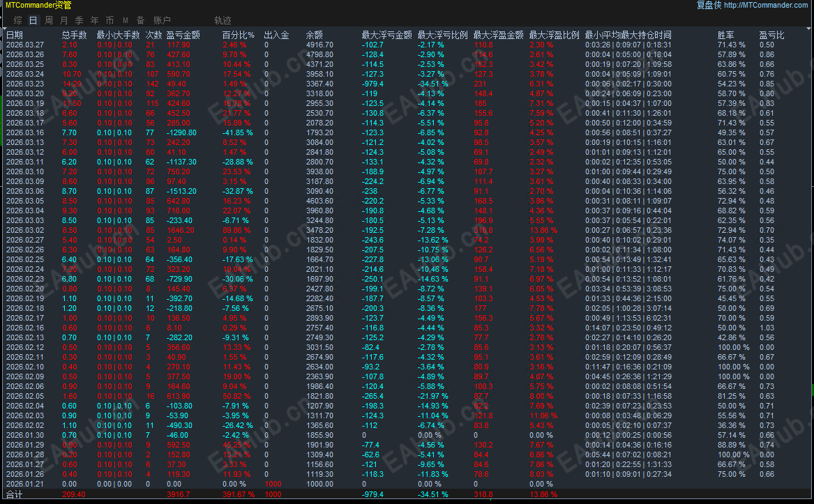This screenshot has width=814, height=504.
Task: Sort by the 盈亏比 column header
Action: coord(771,33)
